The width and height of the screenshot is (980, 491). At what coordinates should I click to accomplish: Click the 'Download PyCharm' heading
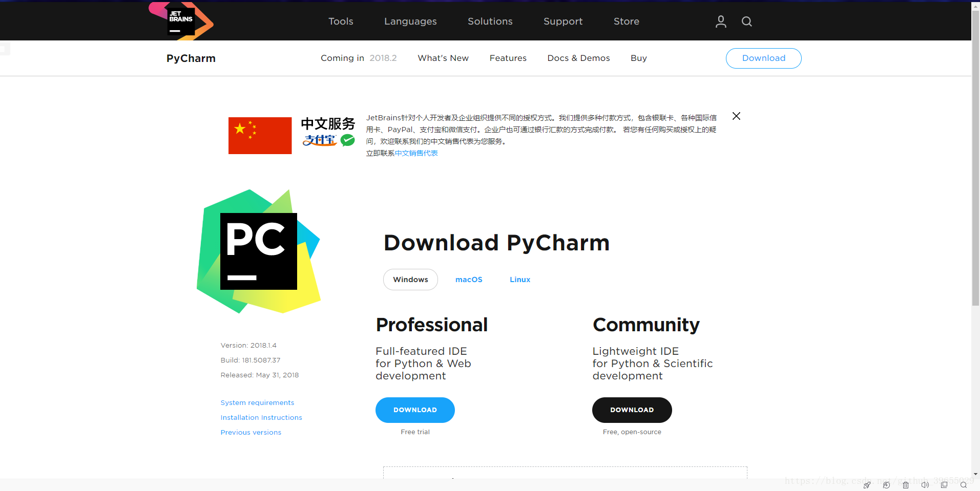(496, 243)
